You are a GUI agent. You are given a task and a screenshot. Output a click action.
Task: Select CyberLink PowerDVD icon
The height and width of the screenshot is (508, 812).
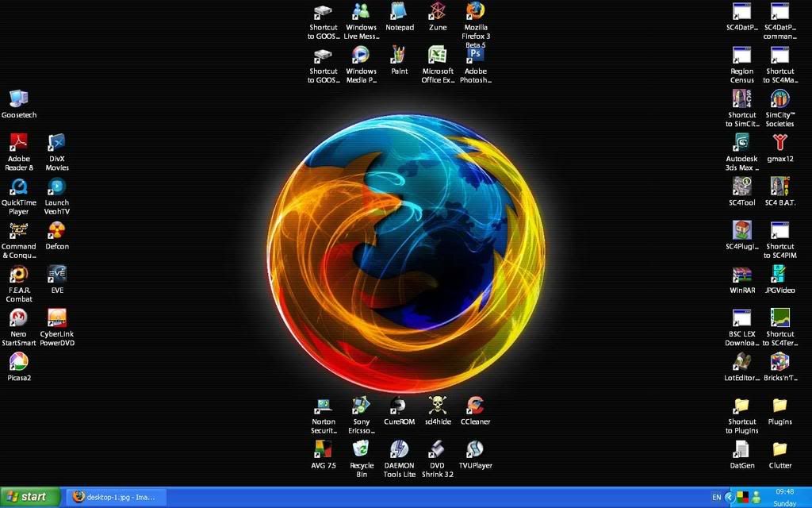point(57,317)
